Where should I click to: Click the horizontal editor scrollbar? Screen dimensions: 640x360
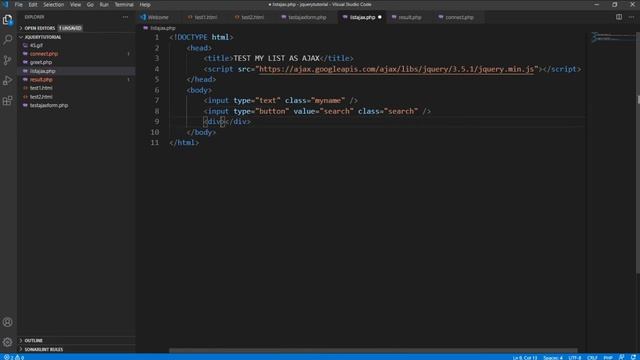[373, 351]
